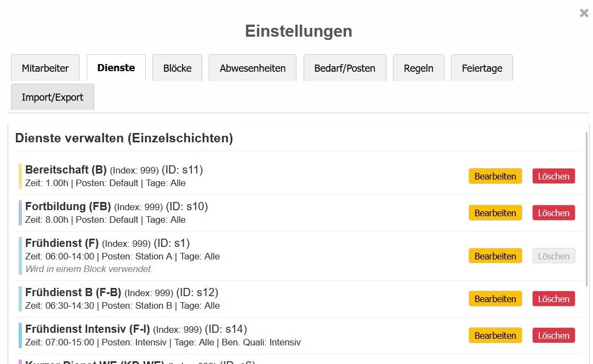Open the Blöcke tab
This screenshot has width=593, height=364.
177,68
